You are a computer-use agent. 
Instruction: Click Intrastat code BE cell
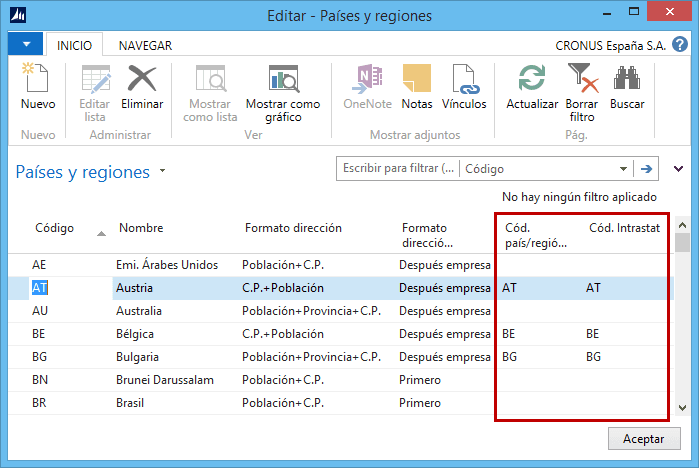(x=592, y=334)
